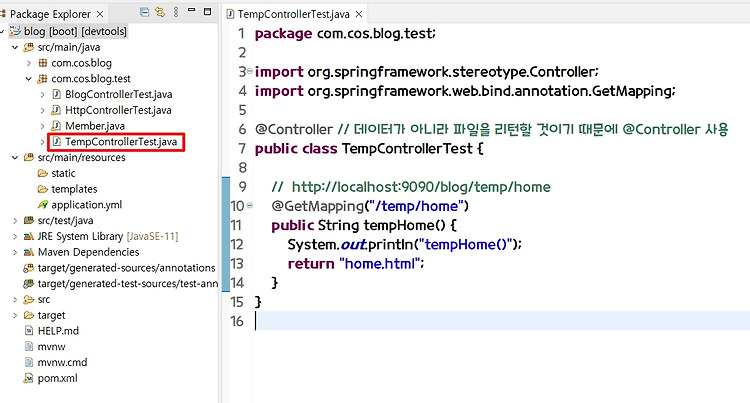The width and height of the screenshot is (750, 403).
Task: Toggle the method fold marker on line 10
Action: click(249, 206)
